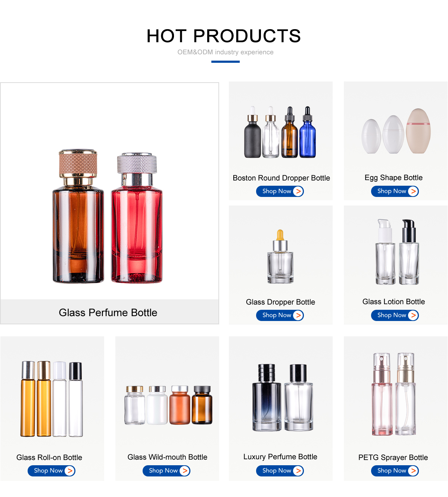Click arrow icon on Glass Wild-mouth Bottle Shop Now
This screenshot has height=497, width=448.
click(184, 471)
